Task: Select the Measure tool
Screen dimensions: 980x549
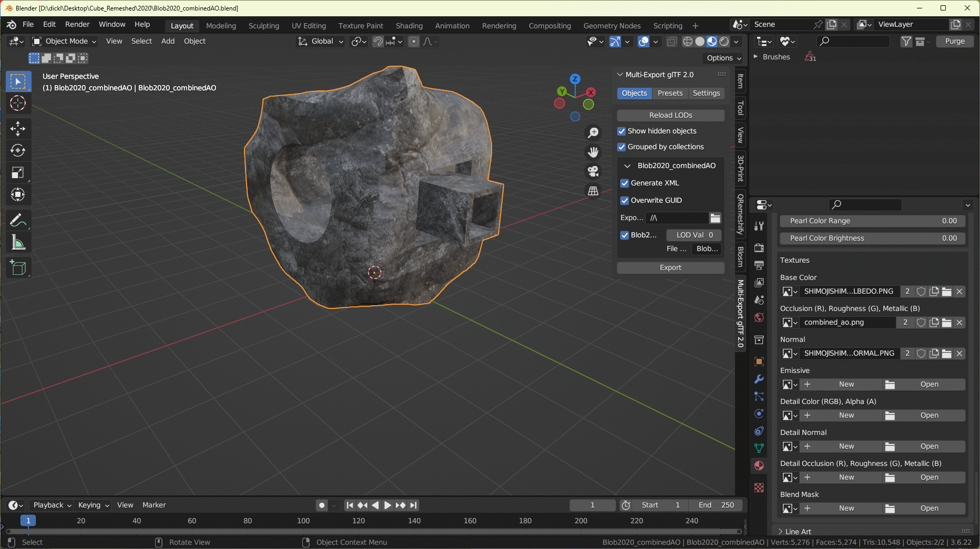Action: (18, 242)
